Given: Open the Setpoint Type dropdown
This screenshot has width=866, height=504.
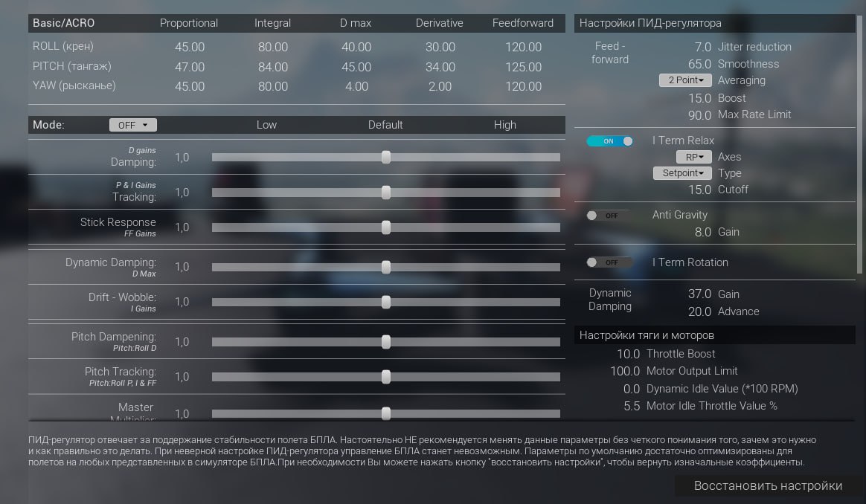Looking at the screenshot, I should (682, 172).
